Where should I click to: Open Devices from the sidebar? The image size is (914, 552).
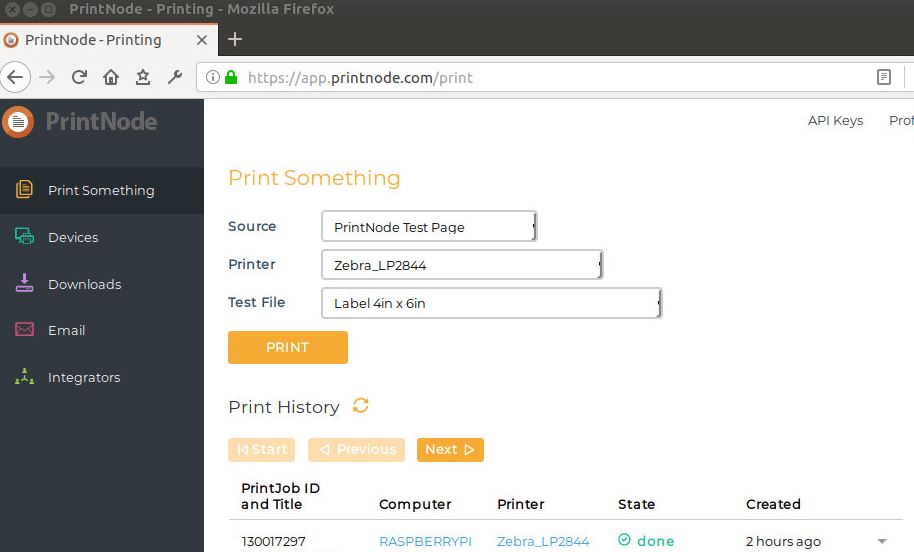(73, 237)
